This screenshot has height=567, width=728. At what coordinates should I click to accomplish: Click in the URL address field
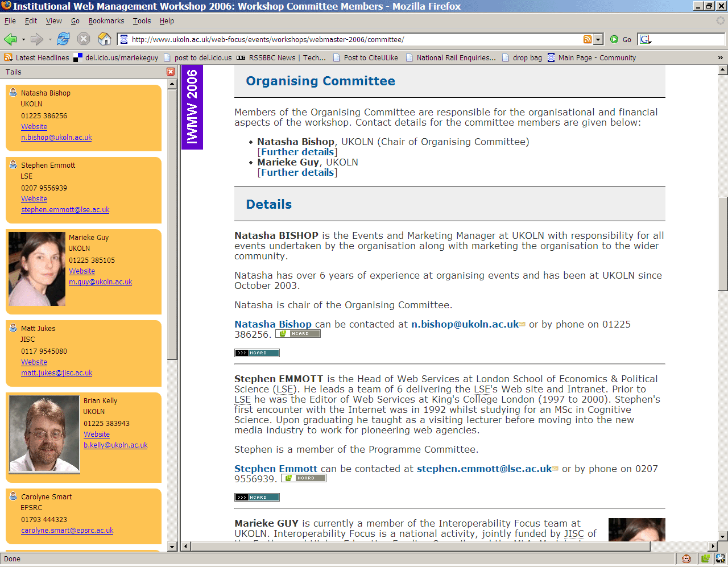pos(355,39)
